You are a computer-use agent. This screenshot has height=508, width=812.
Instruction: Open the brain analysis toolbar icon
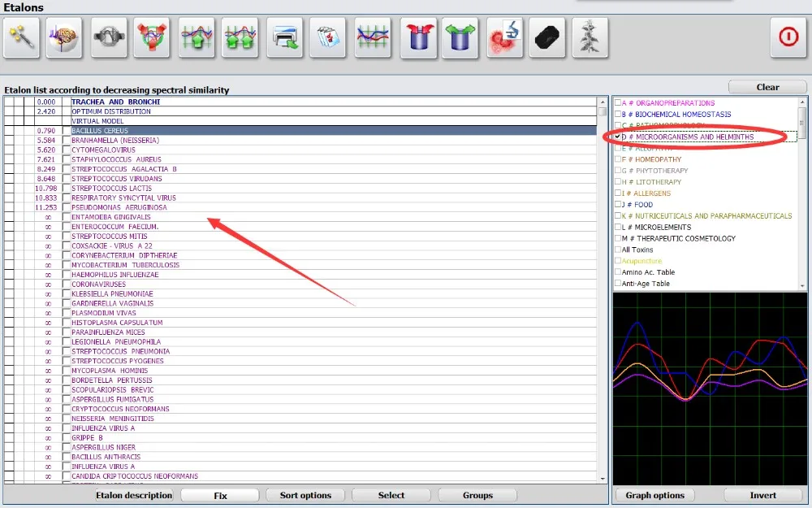(64, 38)
